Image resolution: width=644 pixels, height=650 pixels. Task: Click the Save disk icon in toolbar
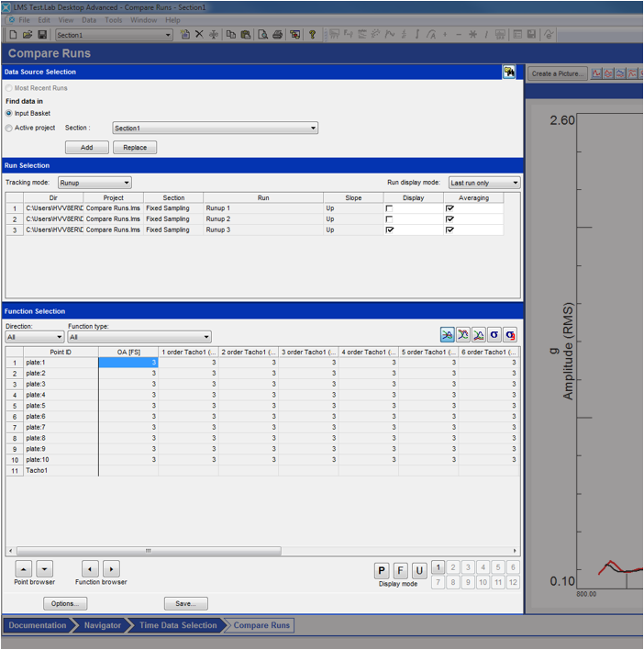(x=42, y=35)
